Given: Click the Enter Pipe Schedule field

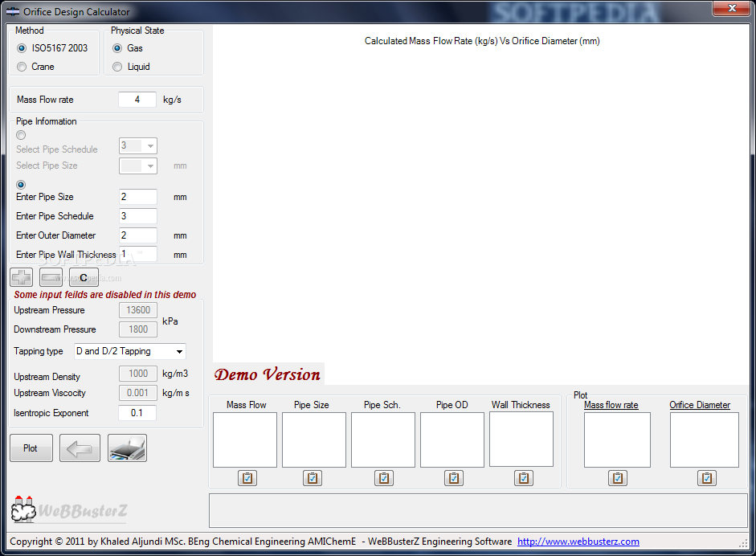Looking at the screenshot, I should point(138,216).
